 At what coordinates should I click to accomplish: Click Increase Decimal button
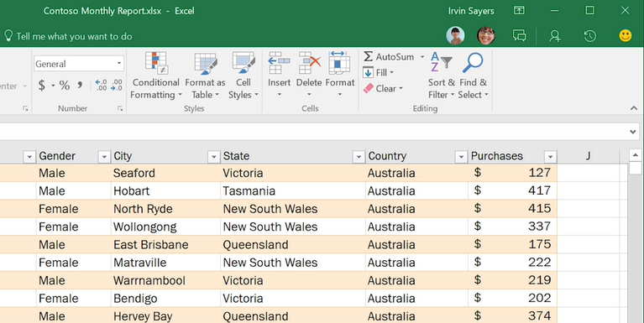click(x=101, y=86)
